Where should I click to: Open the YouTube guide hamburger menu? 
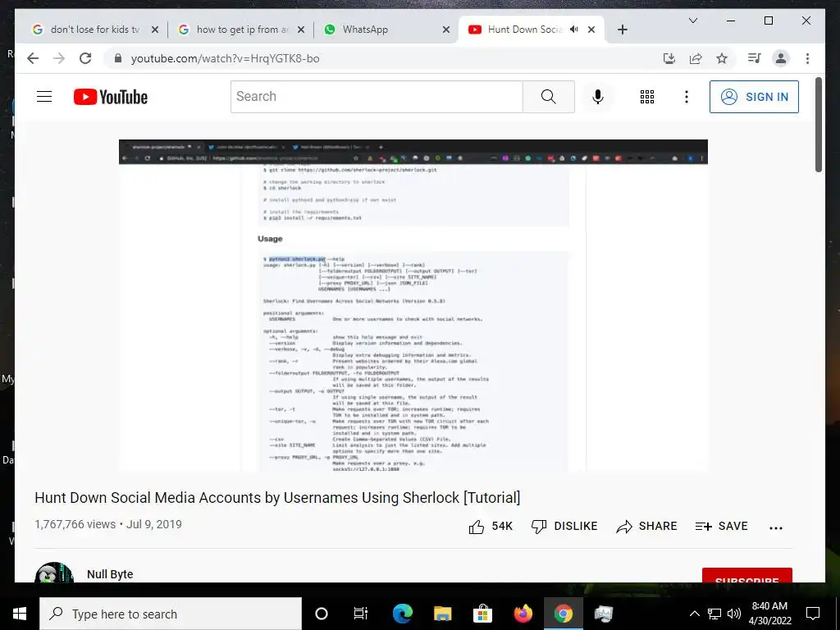(44, 97)
